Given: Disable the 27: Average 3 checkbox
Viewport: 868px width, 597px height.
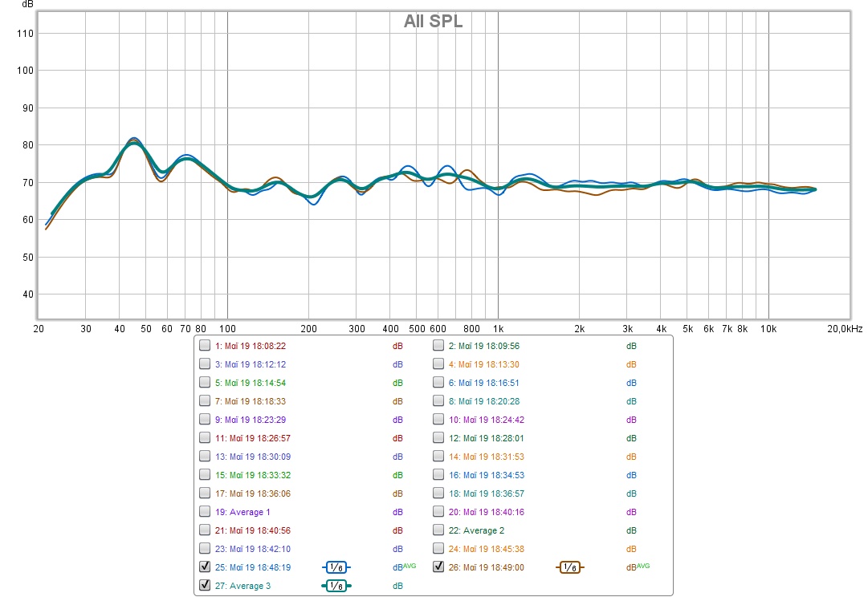Looking at the screenshot, I should click(x=205, y=586).
